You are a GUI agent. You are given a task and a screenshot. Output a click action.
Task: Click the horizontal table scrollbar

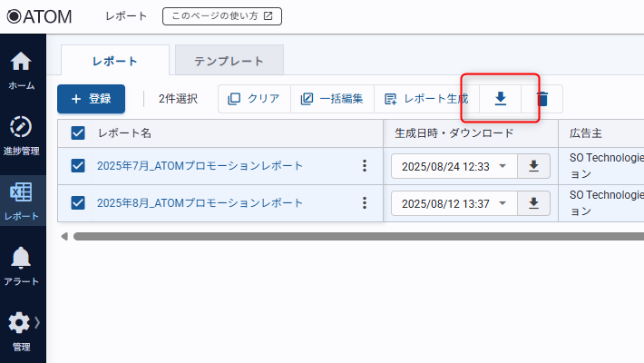click(x=354, y=236)
